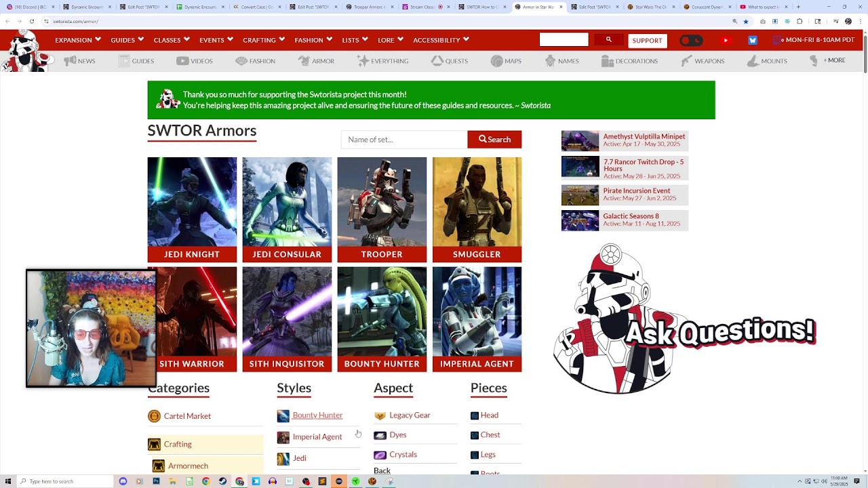The height and width of the screenshot is (488, 868).
Task: Click the Jedi style icon
Action: click(283, 459)
